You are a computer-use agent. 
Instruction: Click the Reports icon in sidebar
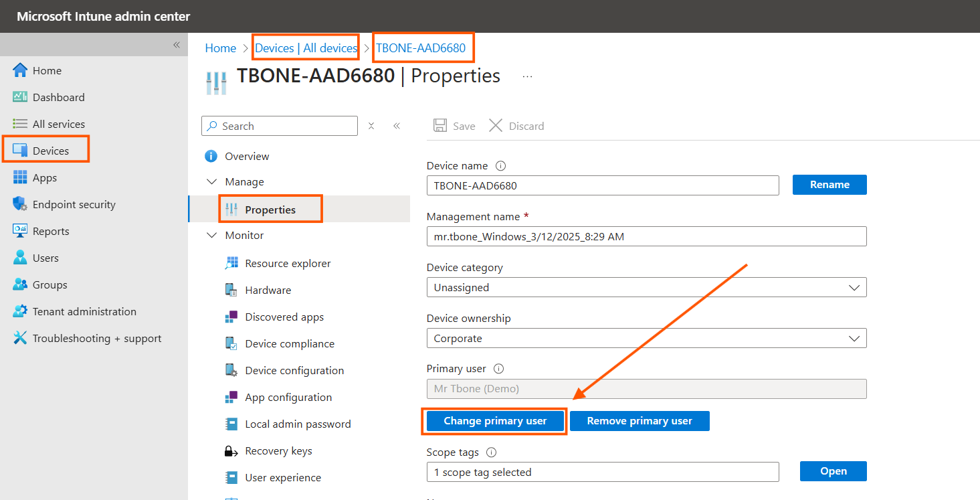(x=20, y=231)
